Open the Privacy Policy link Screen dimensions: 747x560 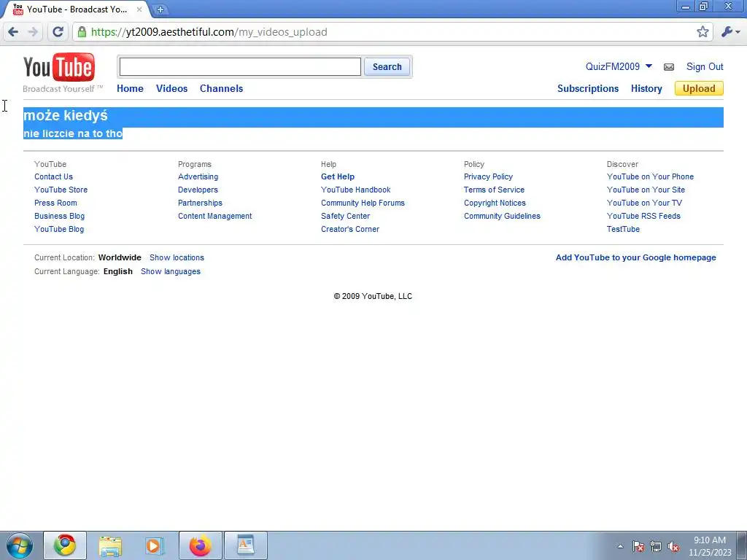[488, 176]
